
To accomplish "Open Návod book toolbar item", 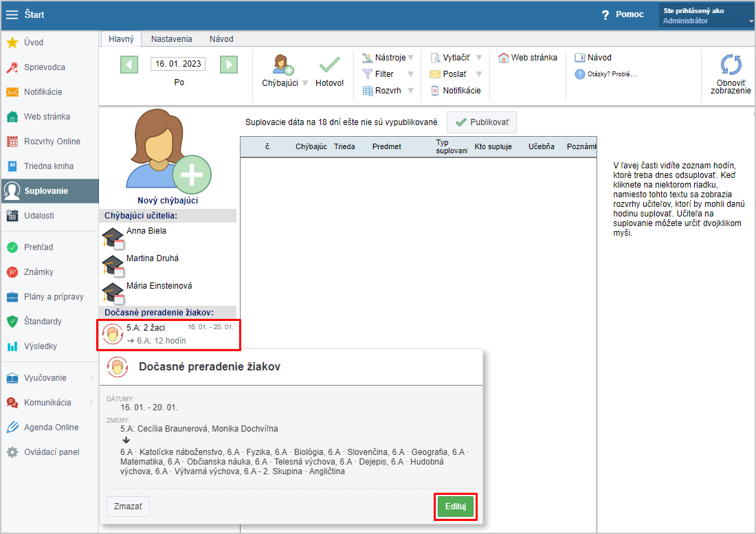I will [x=593, y=58].
